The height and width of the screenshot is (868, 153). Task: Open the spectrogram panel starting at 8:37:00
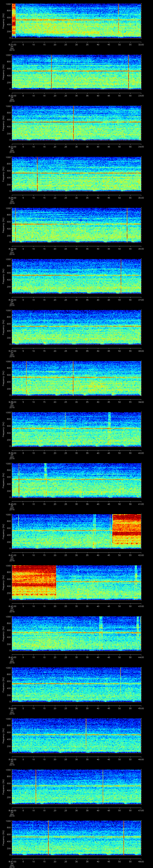coord(76,327)
